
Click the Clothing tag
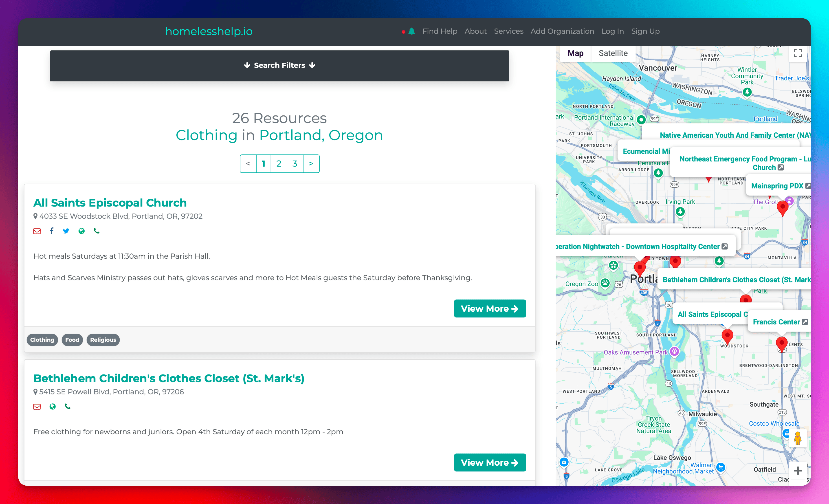tap(42, 340)
